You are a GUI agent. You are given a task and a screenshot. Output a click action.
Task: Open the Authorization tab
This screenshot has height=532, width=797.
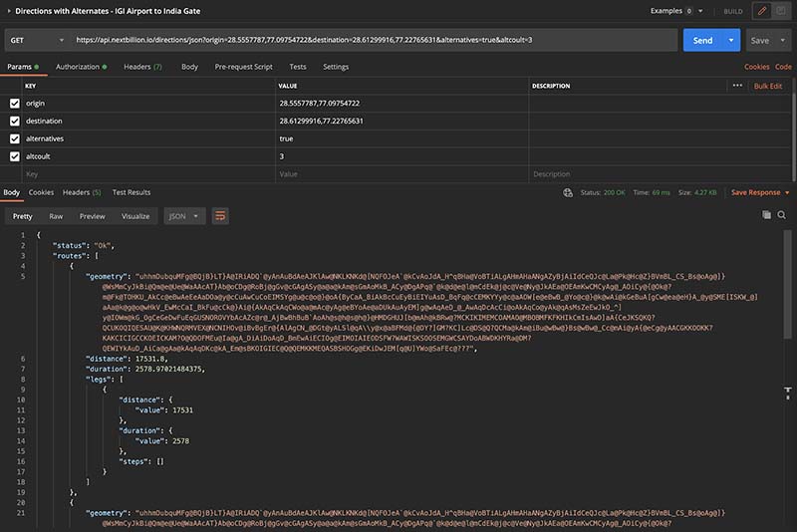click(x=81, y=67)
